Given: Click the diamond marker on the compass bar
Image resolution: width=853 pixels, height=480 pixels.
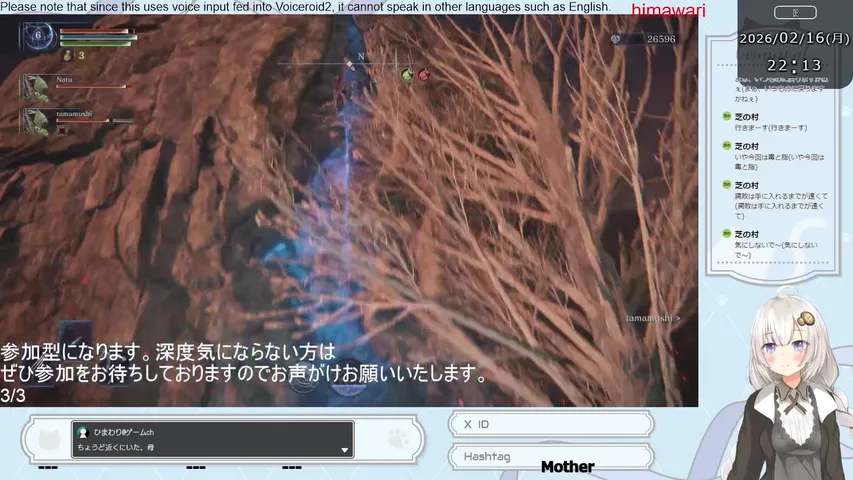Looking at the screenshot, I should pyautogui.click(x=350, y=64).
